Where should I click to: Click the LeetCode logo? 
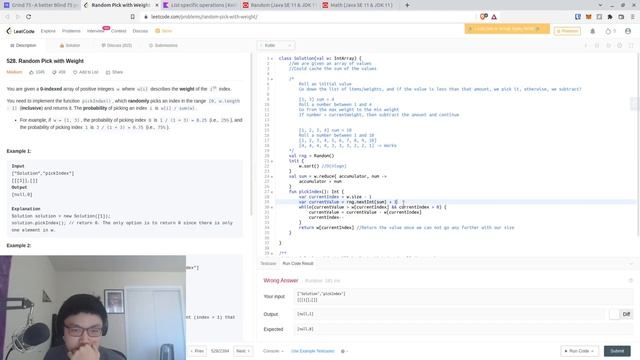(x=20, y=31)
